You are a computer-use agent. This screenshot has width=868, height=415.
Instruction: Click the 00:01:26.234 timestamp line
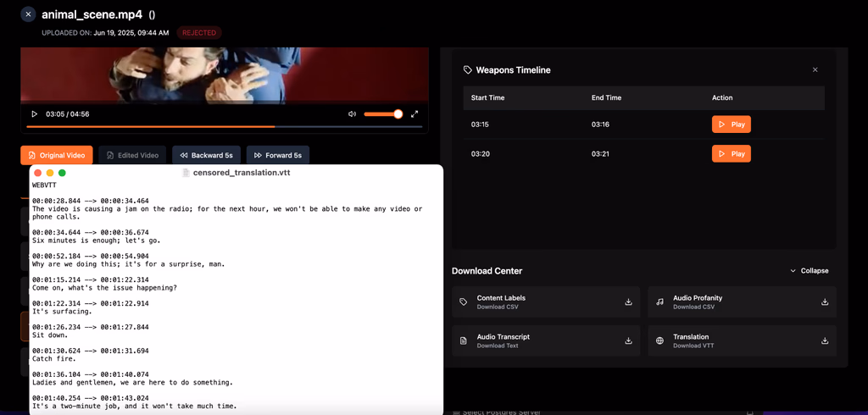[x=90, y=327]
